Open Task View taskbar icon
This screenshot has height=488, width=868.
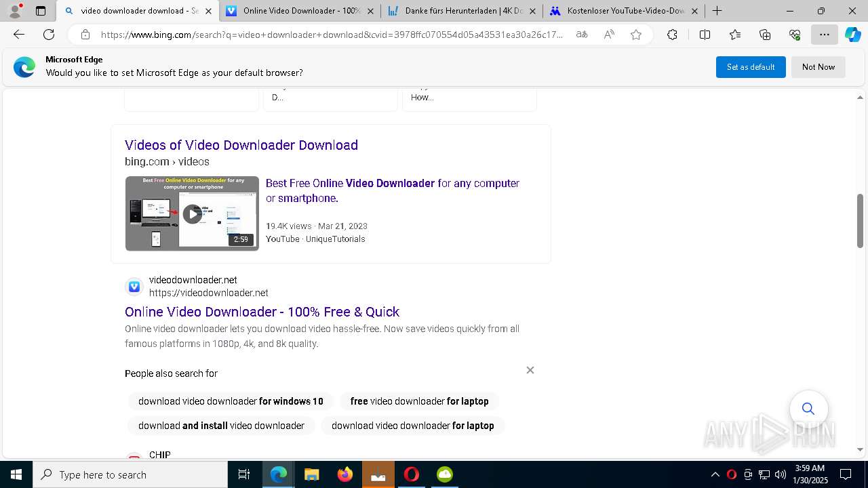[x=244, y=474]
